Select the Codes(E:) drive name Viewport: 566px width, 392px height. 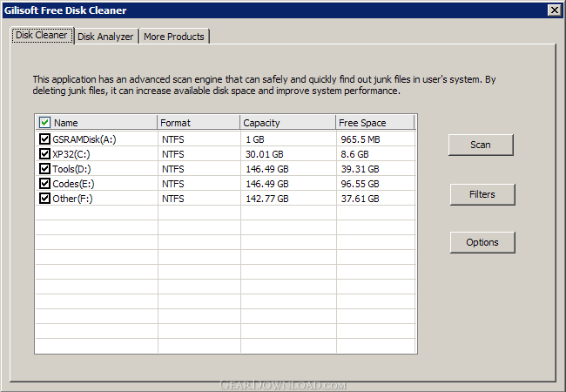(x=73, y=184)
